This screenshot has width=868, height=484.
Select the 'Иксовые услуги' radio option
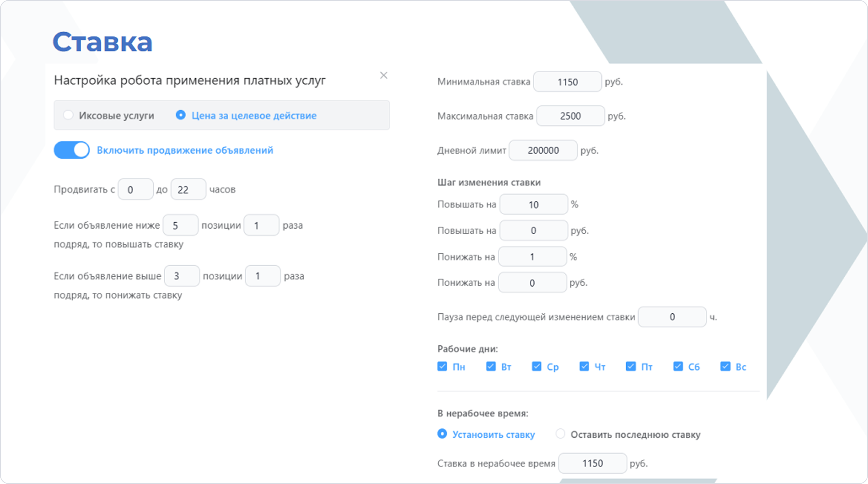click(68, 115)
